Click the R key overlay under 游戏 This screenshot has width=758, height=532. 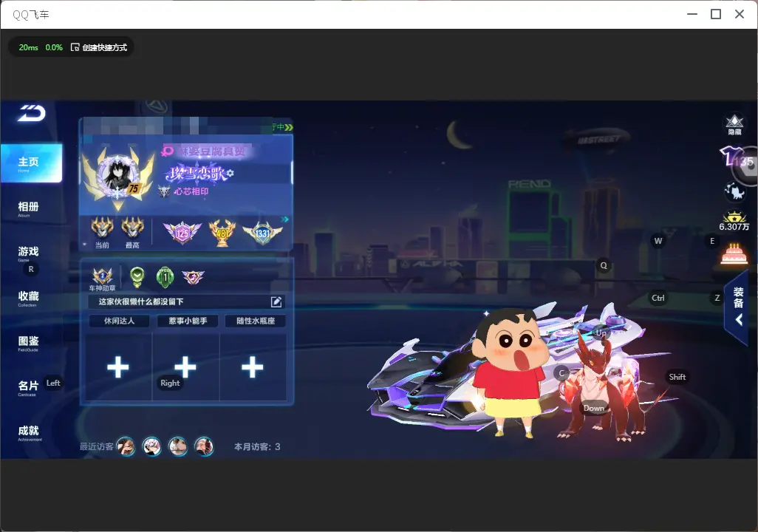click(x=31, y=269)
